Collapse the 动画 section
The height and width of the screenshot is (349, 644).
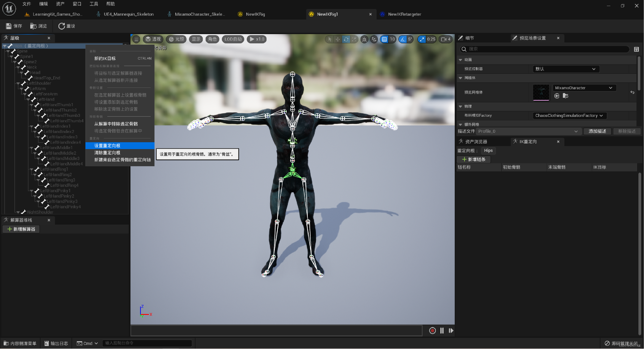click(x=461, y=60)
